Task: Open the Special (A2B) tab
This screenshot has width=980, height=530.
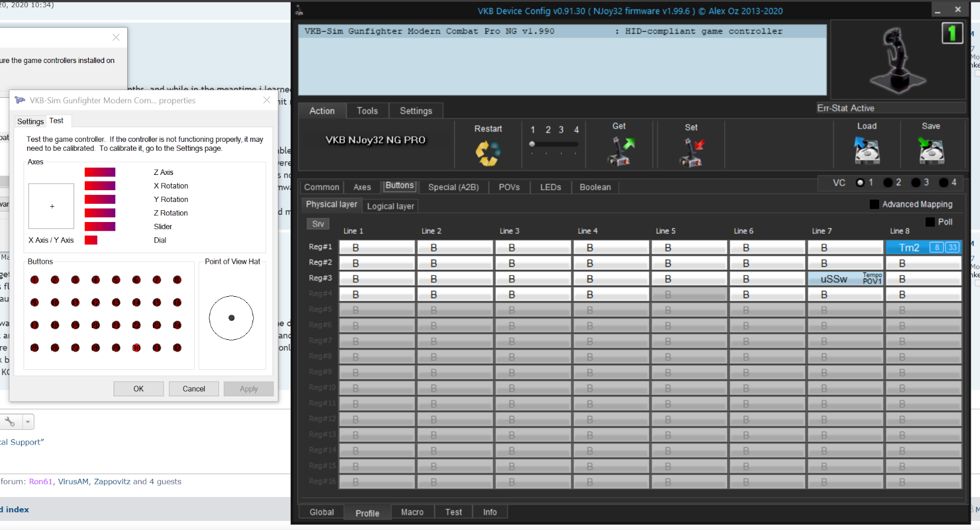Action: (x=454, y=187)
